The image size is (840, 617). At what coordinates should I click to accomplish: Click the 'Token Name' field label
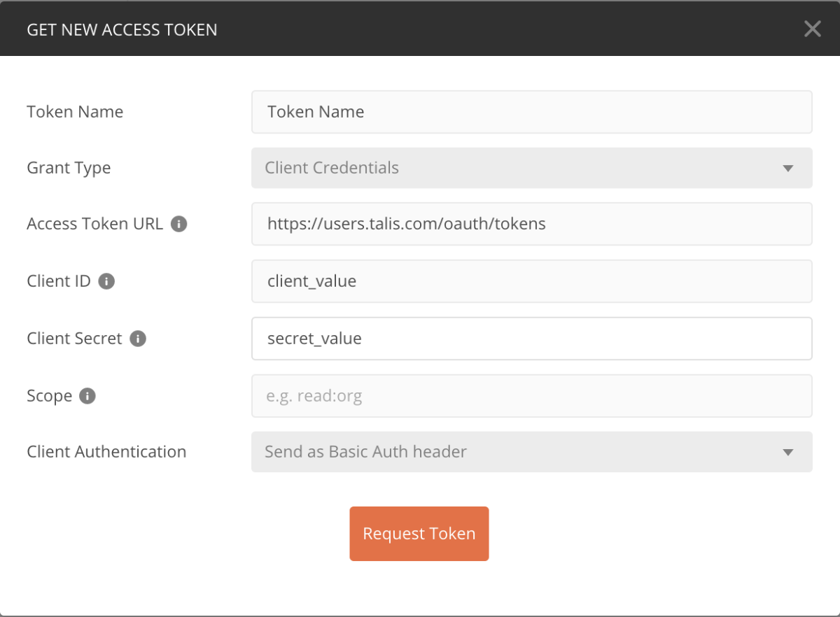[75, 112]
